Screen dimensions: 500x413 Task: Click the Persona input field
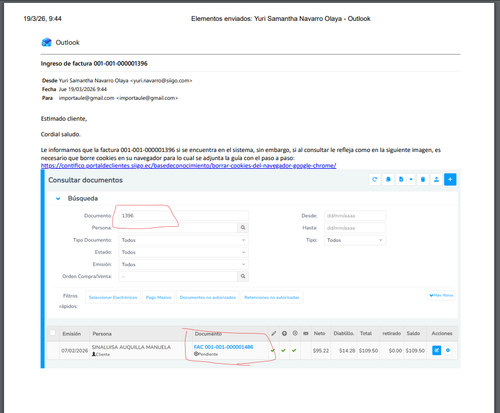pos(178,228)
